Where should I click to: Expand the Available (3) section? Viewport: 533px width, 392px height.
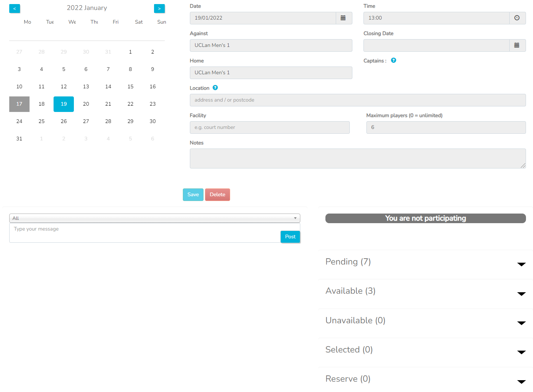pos(521,294)
